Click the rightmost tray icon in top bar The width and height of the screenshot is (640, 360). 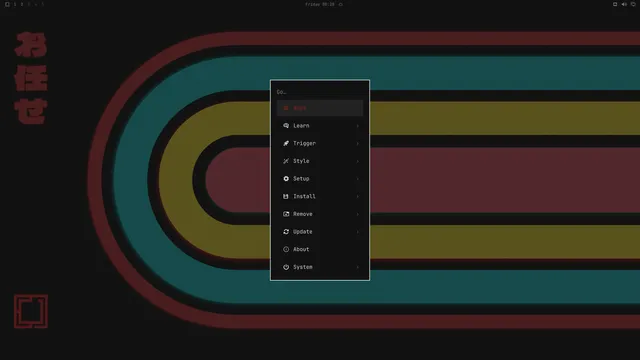point(633,4)
